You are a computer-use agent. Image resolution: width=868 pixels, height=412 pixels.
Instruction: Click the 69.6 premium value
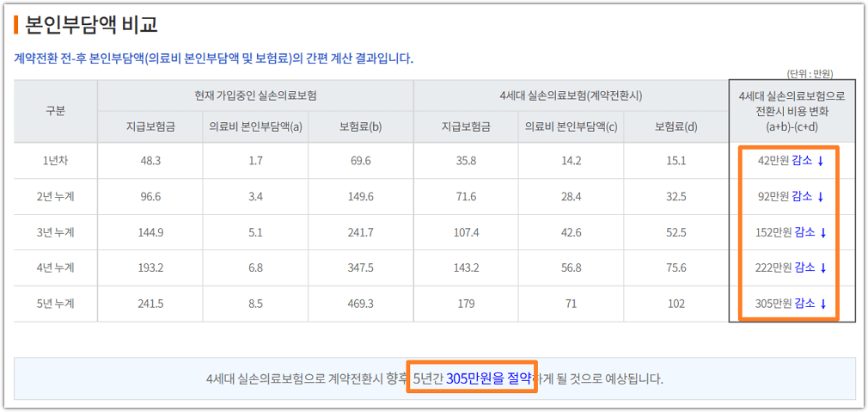click(360, 161)
